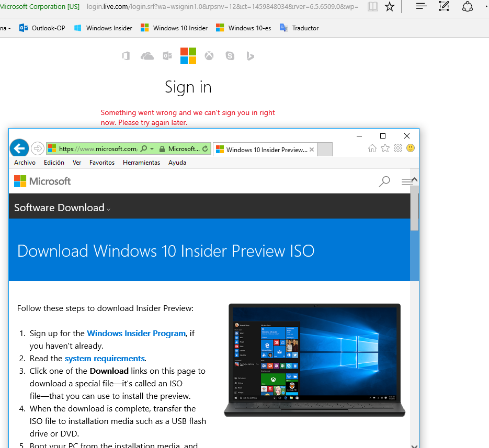Open the Herramientas menu
489x448 pixels.
point(141,163)
